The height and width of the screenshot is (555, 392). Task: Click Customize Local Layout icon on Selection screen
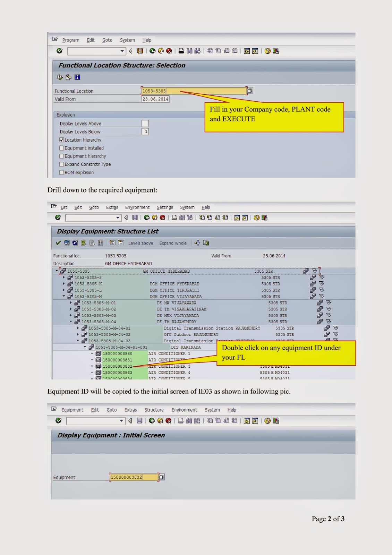276,51
